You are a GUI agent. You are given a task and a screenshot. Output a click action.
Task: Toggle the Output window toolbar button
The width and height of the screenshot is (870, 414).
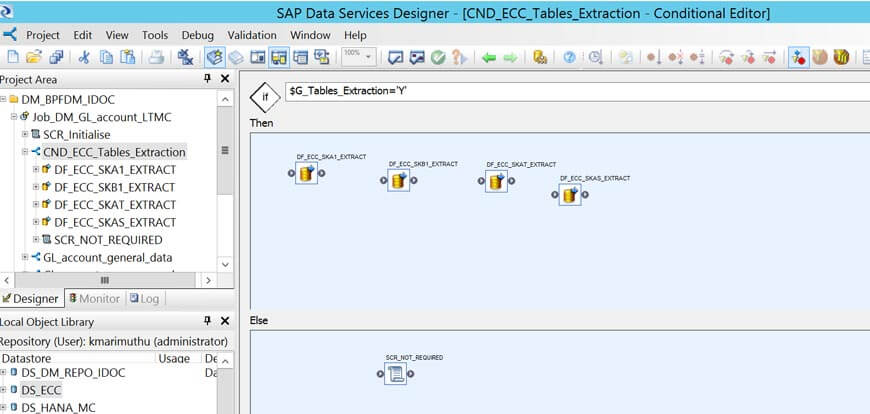point(300,57)
